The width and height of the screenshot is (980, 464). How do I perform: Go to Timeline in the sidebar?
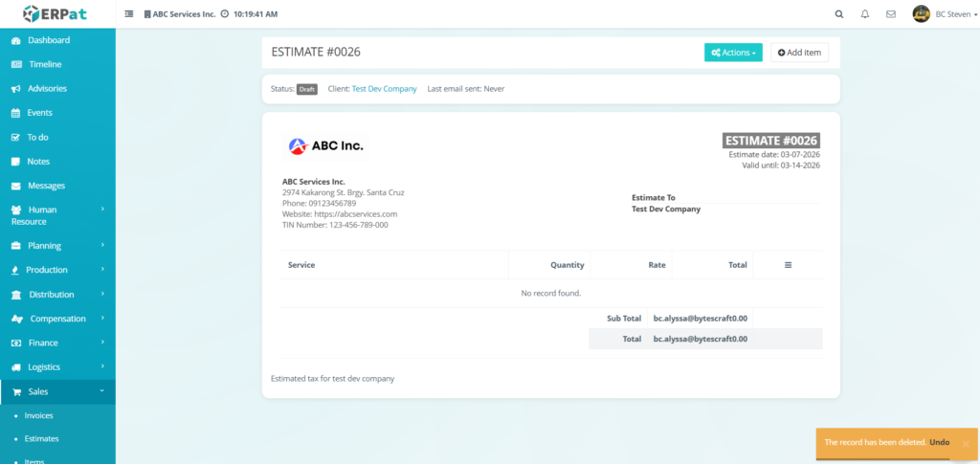click(x=44, y=64)
